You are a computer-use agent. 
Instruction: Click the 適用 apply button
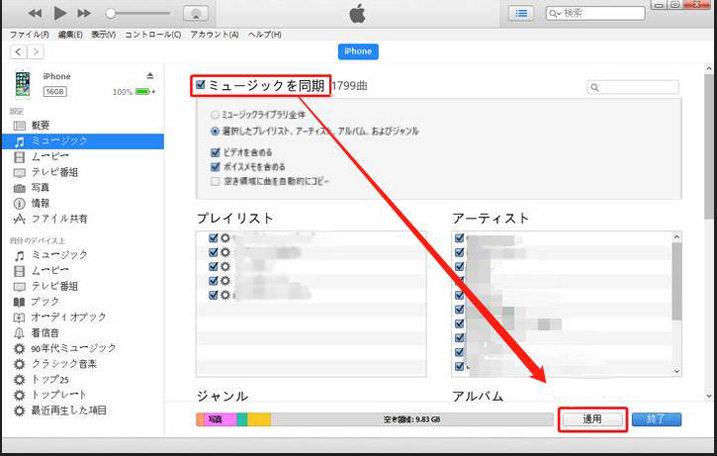point(593,419)
